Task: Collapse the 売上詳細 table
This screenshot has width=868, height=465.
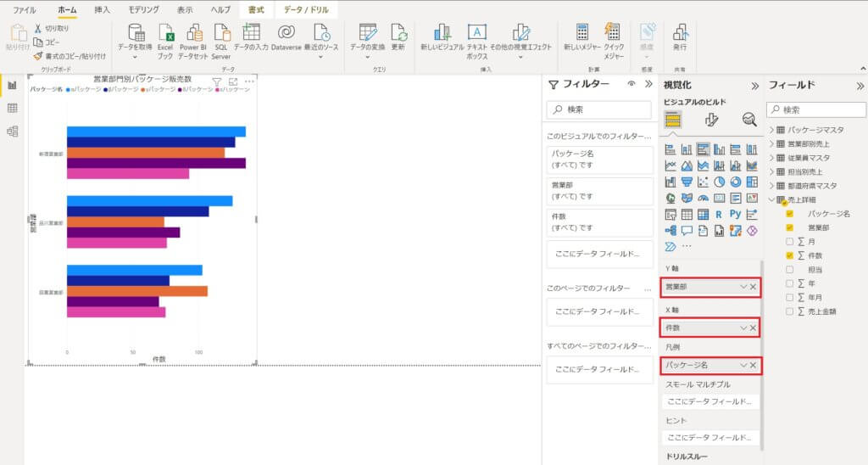Action: pos(771,199)
